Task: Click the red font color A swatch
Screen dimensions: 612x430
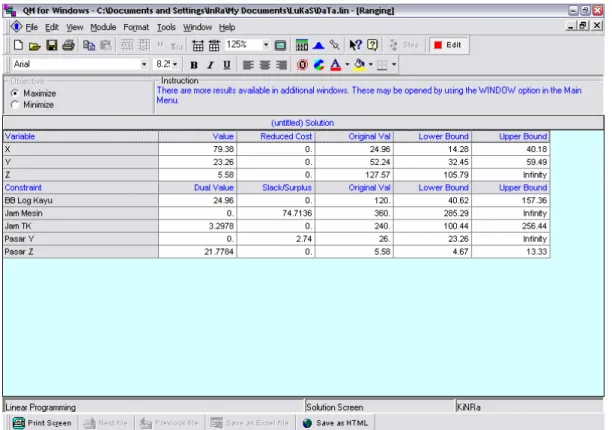Action: (x=335, y=65)
